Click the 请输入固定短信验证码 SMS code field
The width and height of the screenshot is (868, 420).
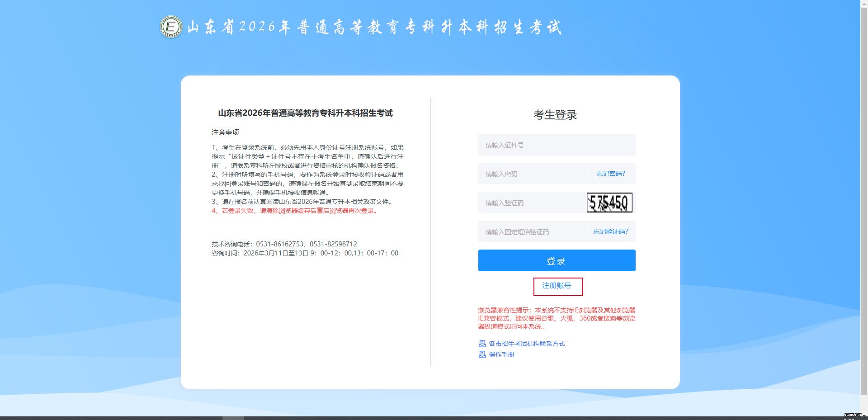[531, 232]
